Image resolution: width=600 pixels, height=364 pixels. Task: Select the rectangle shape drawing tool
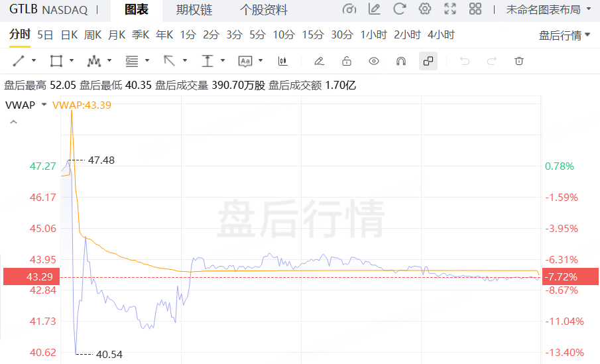coord(56,61)
